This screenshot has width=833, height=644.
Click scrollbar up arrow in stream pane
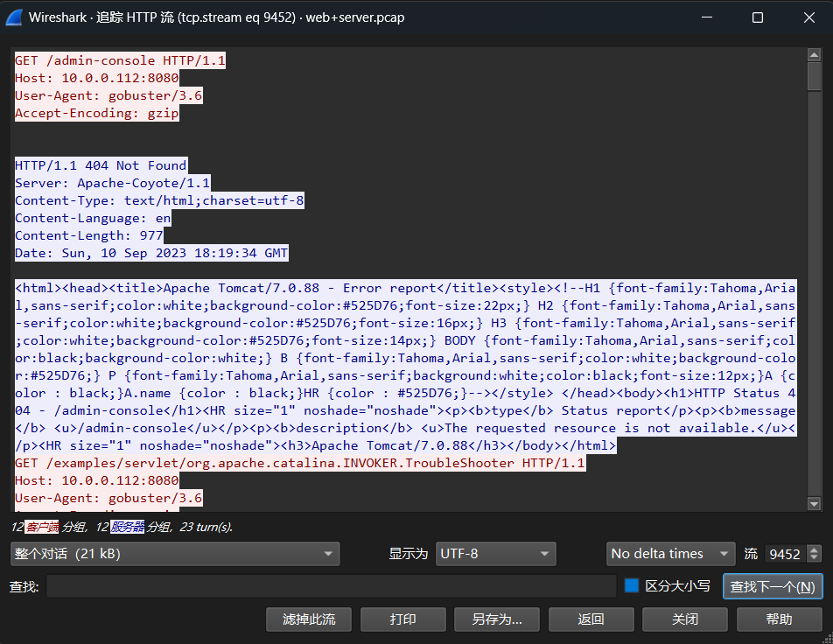point(814,54)
